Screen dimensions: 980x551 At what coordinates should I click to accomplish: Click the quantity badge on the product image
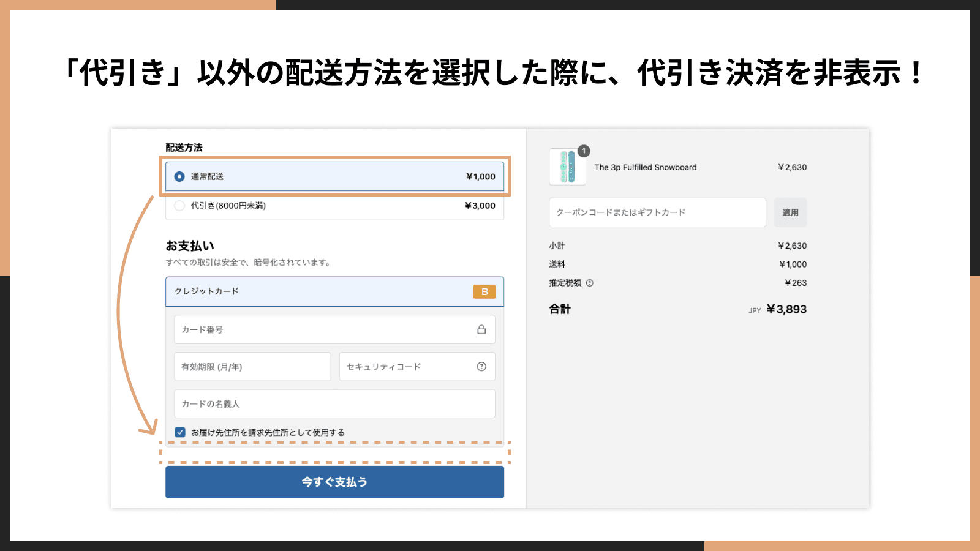click(x=584, y=151)
